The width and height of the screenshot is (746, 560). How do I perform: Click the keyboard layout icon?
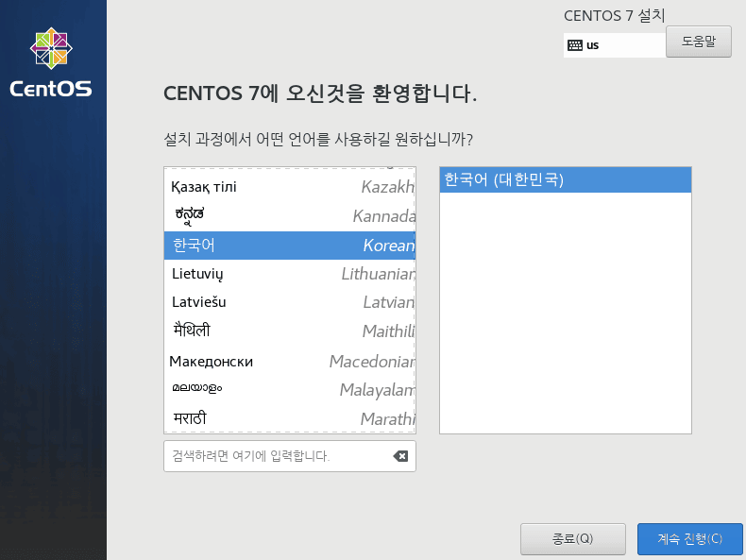tap(575, 45)
